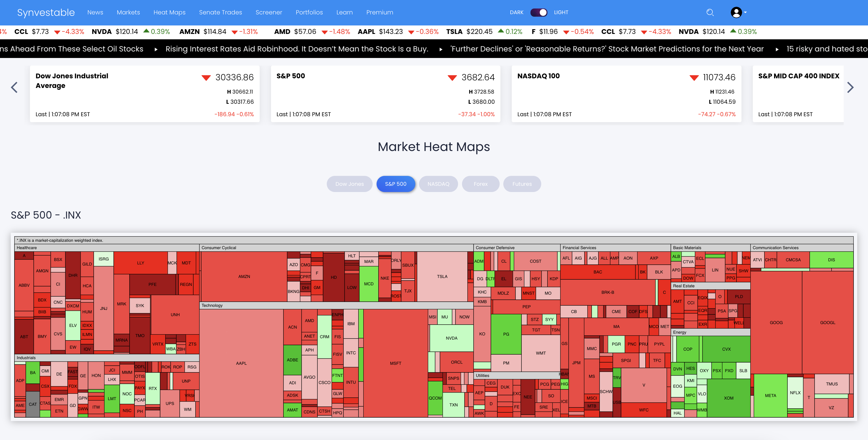Open the user account avatar menu
Viewport: 868px width, 440px height.
pyautogui.click(x=738, y=12)
